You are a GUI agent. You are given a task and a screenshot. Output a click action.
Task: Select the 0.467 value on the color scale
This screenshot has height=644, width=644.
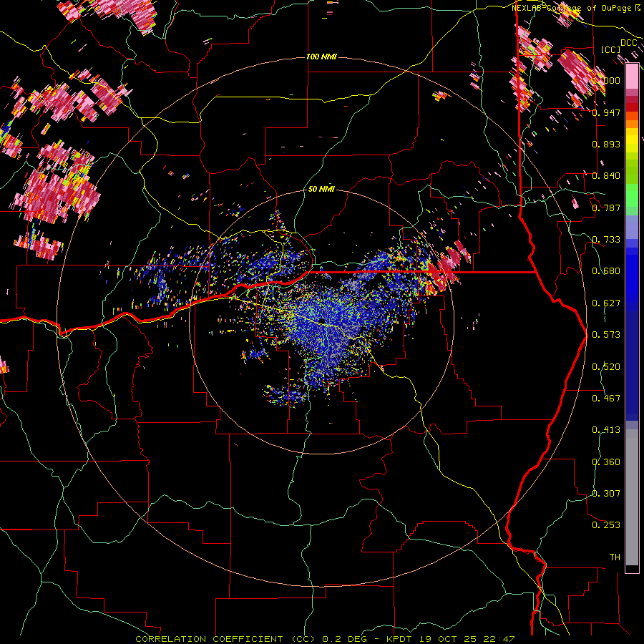[606, 398]
